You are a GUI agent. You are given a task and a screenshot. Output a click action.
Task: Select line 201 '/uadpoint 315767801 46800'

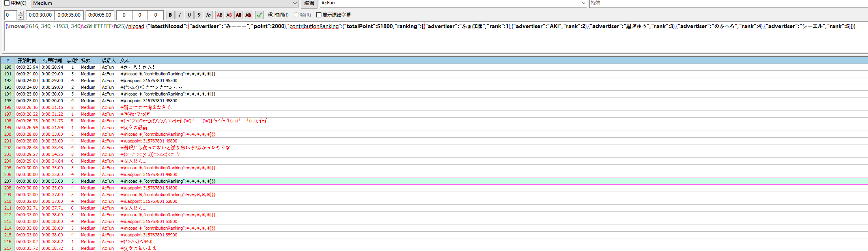coord(434,141)
